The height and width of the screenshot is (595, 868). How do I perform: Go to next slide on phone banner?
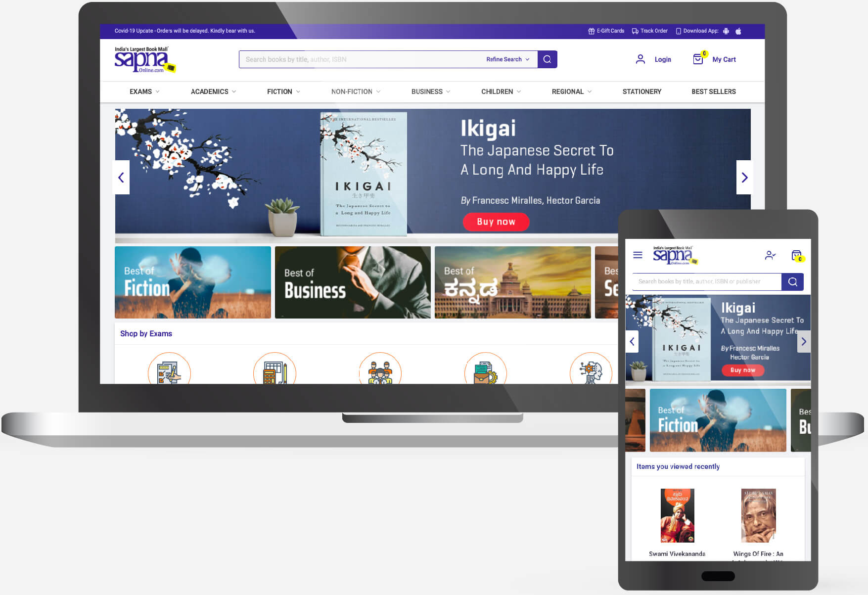tap(804, 341)
